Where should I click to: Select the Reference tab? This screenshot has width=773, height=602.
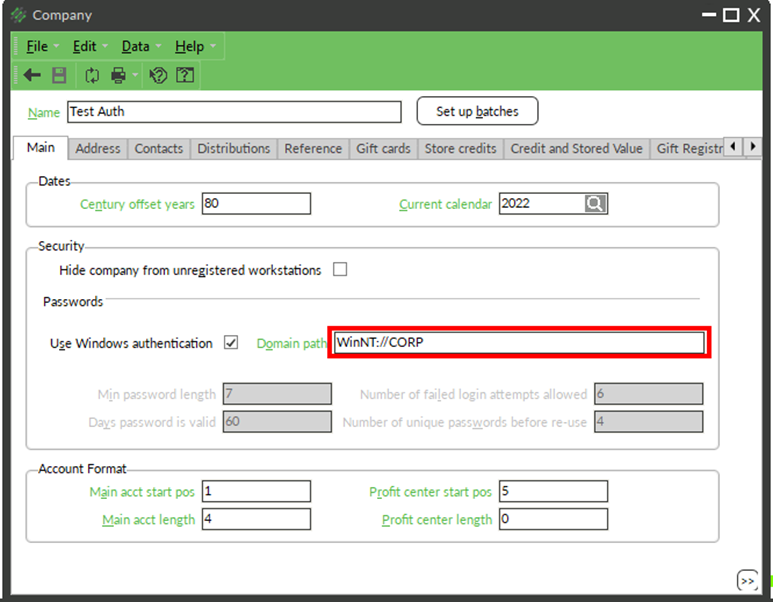click(x=313, y=148)
